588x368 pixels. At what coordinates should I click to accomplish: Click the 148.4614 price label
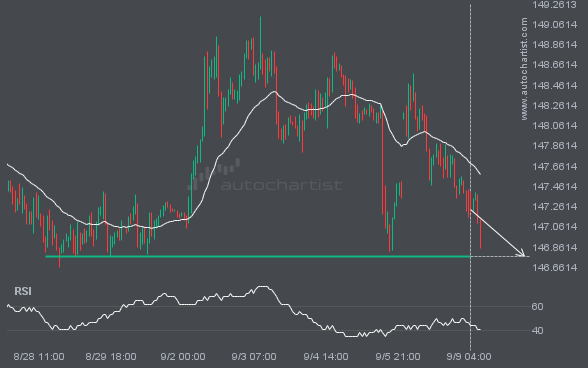[x=554, y=86]
